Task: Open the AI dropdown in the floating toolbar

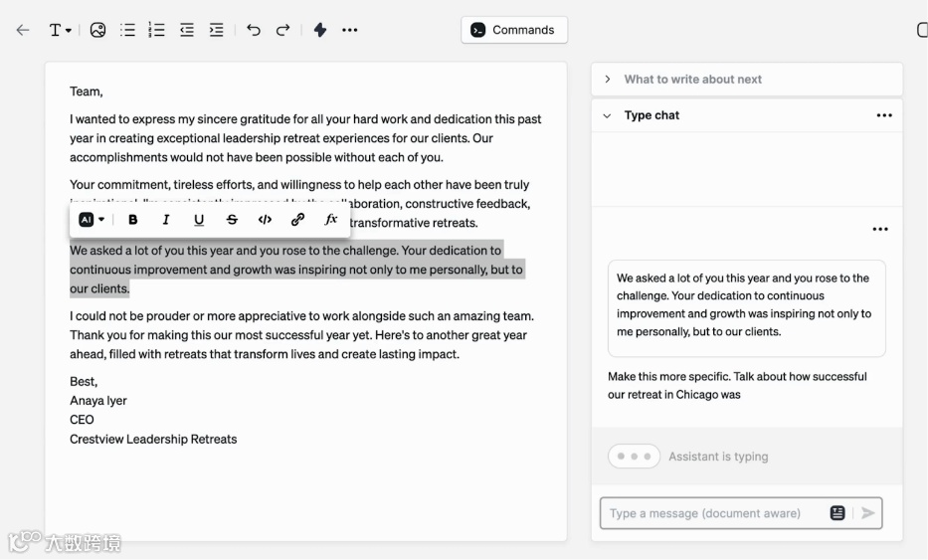Action: pos(92,220)
